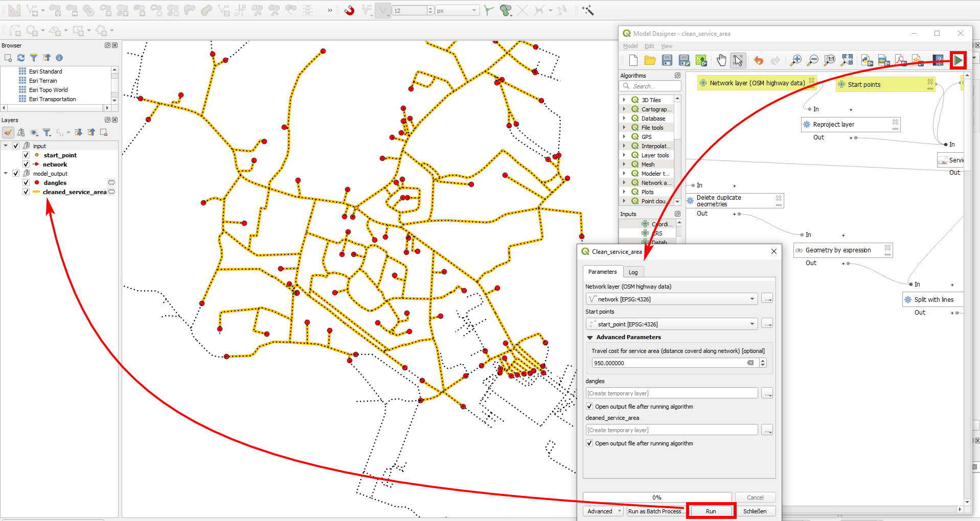Browse for cleaned_service_area output file

point(767,430)
